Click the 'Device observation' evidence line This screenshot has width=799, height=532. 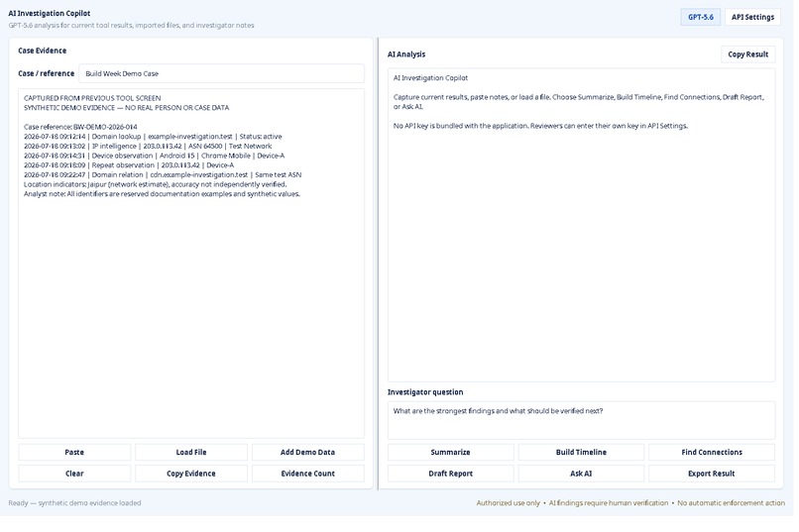pyautogui.click(x=154, y=156)
